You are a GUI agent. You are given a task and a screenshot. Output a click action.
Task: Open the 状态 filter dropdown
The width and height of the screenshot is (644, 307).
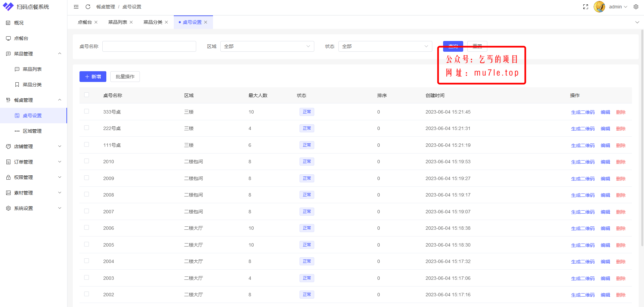[385, 46]
